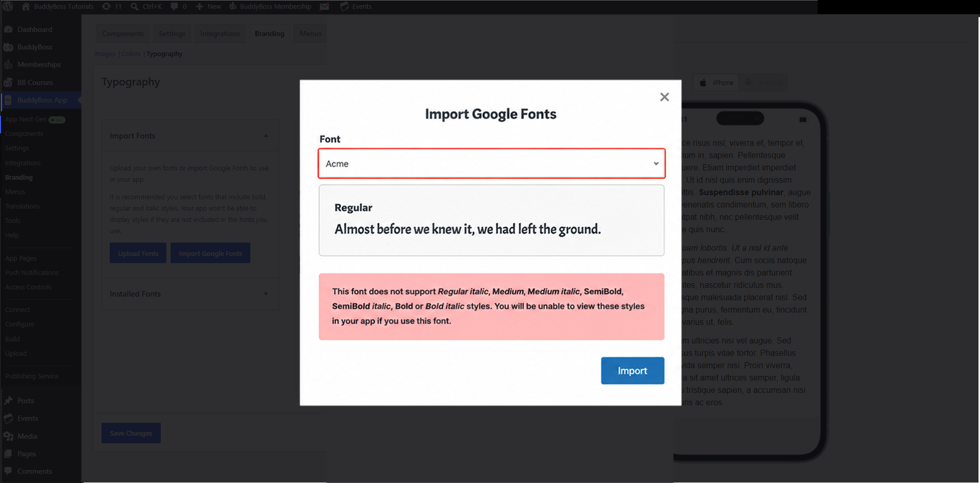Click the BB Courses sidebar icon

tap(8, 82)
